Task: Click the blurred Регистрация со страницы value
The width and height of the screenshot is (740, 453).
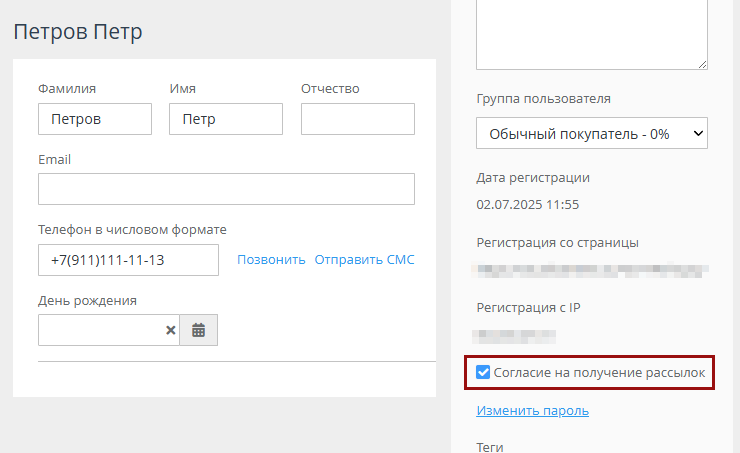Action: click(x=592, y=269)
